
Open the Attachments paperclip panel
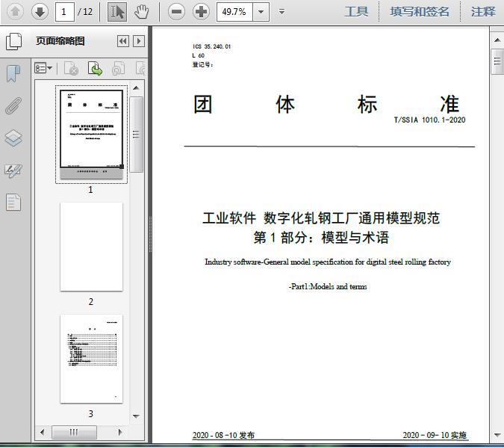coord(13,105)
